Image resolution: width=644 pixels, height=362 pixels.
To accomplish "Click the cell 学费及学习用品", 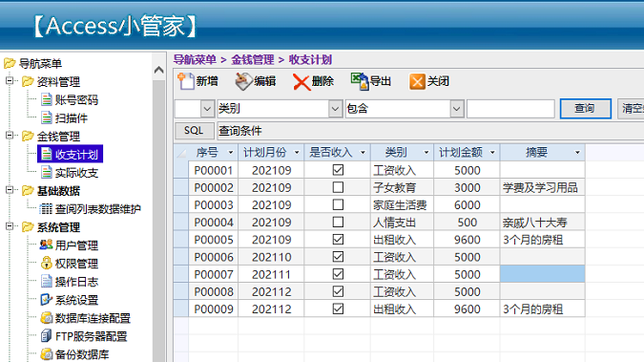I will [542, 187].
